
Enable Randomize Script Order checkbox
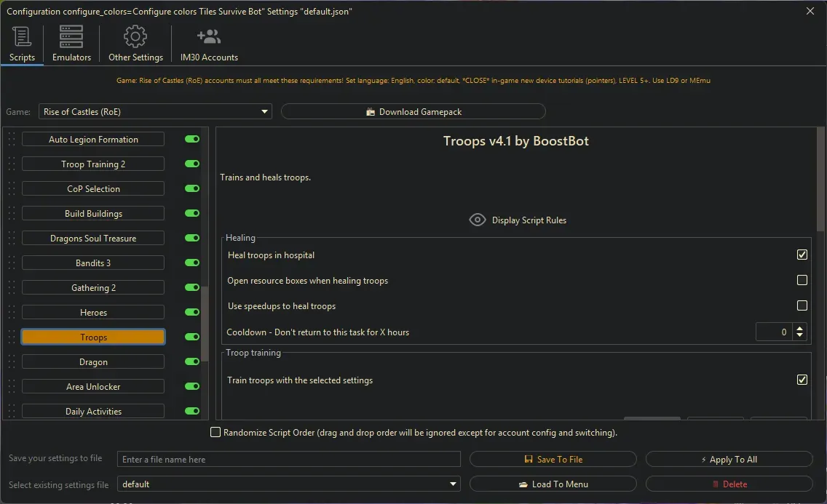pyautogui.click(x=215, y=433)
